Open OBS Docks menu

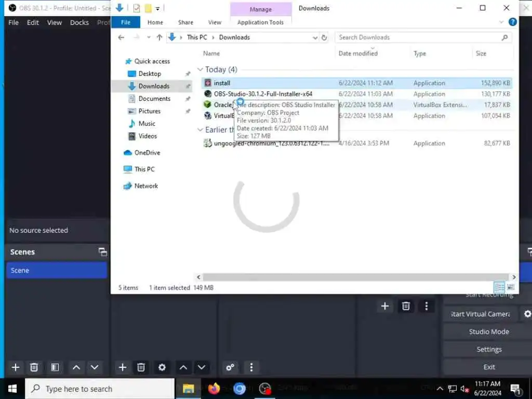click(x=79, y=22)
